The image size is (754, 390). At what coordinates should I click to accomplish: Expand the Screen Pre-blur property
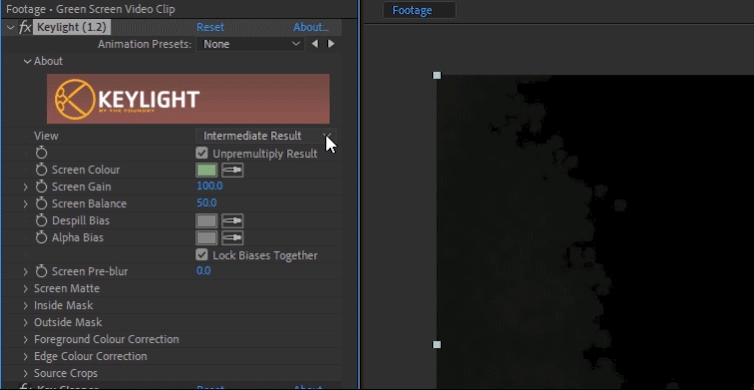[25, 272]
